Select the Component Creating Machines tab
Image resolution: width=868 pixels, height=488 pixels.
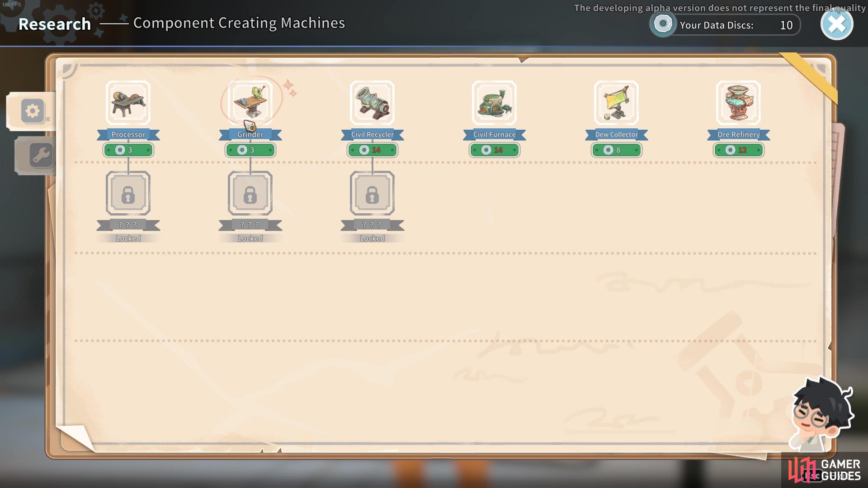(33, 111)
